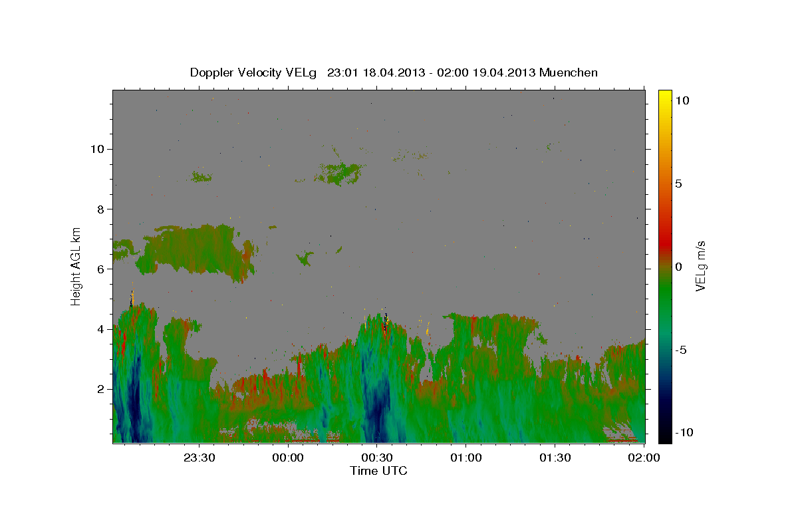Click the height axis label 4
The height and width of the screenshot is (532, 798).
coord(100,329)
